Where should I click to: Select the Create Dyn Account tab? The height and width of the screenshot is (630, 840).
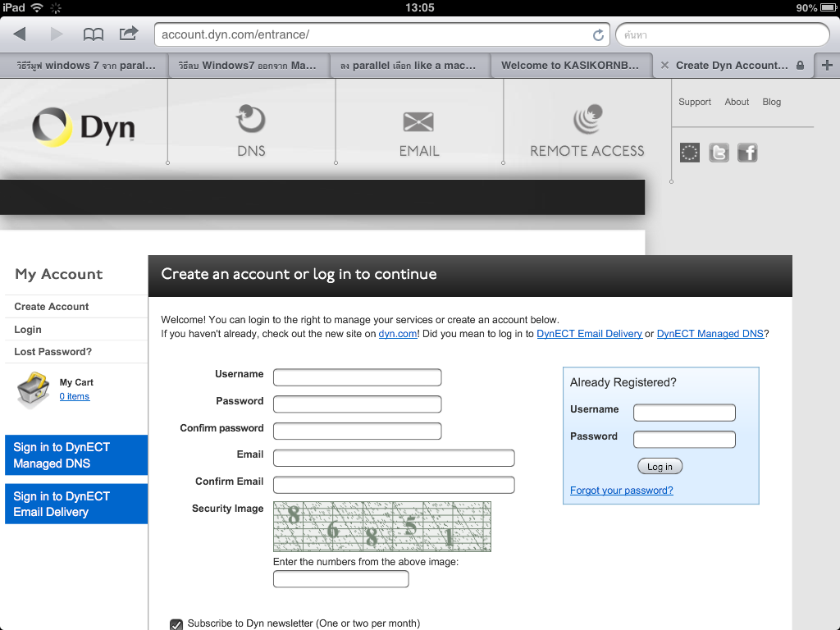point(732,66)
